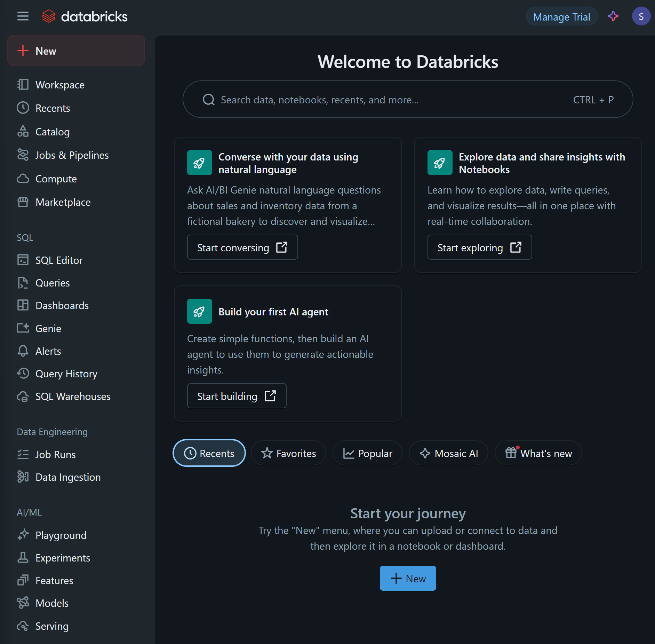655x644 pixels.
Task: Open Queries in the sidebar
Action: click(x=76, y=283)
